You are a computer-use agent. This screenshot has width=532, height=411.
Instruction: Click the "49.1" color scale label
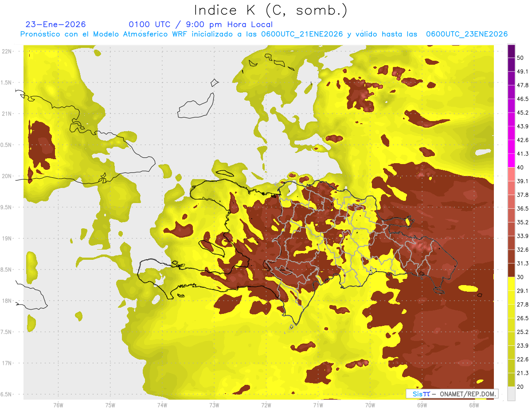[x=523, y=71]
